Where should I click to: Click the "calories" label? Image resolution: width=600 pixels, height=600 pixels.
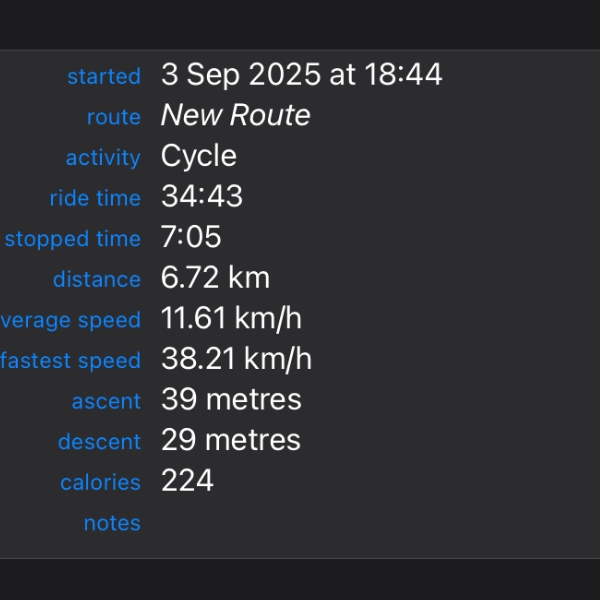pos(100,482)
